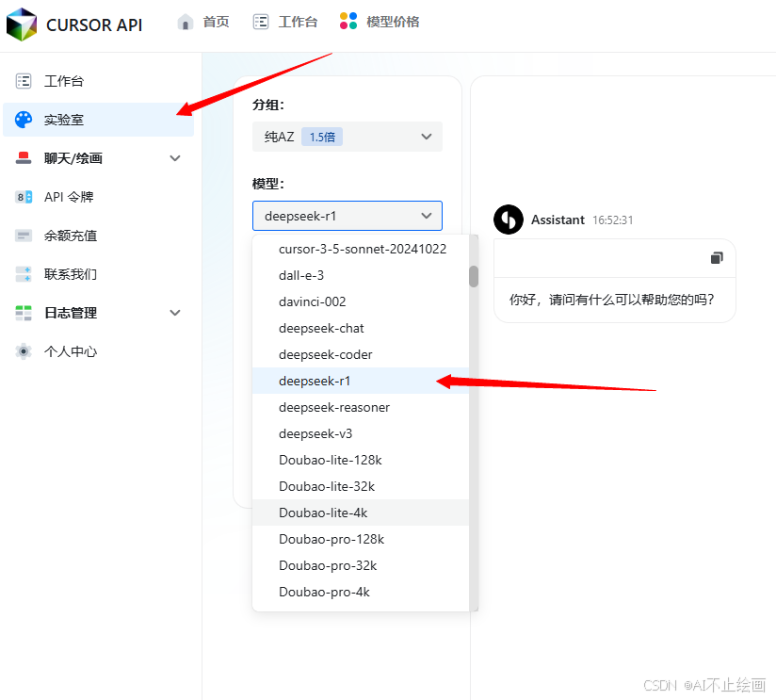Click the Assistant avatar icon
Screen dimensions: 776x700
click(x=509, y=220)
